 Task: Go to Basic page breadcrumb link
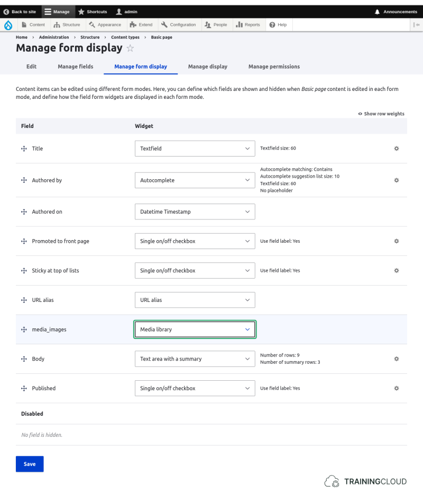[162, 38]
